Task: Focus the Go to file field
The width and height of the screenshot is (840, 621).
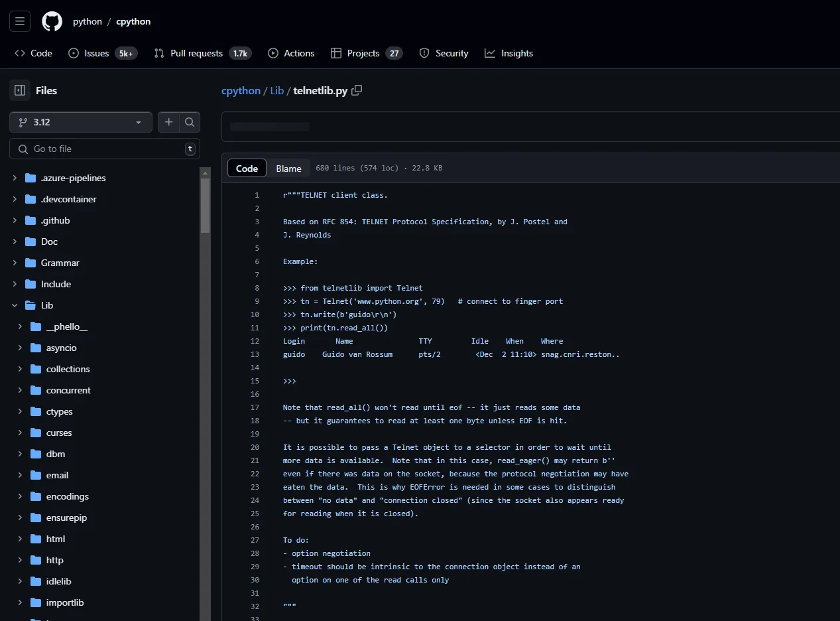Action: tap(105, 149)
